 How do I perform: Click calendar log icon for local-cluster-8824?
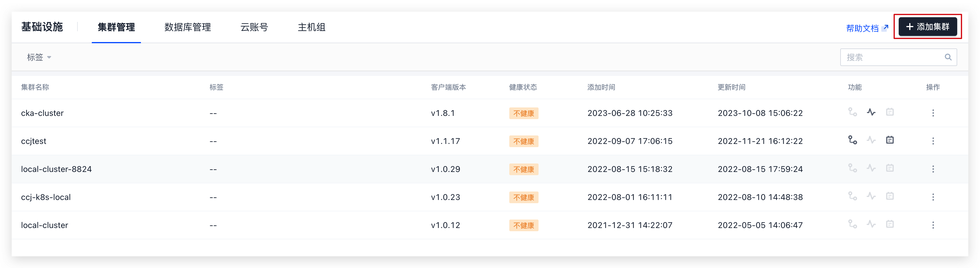tap(890, 168)
